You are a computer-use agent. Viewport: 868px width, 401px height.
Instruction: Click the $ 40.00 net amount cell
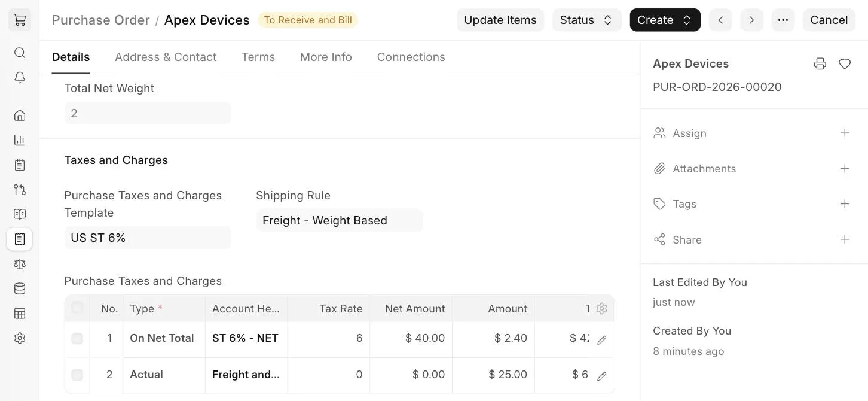[411, 338]
